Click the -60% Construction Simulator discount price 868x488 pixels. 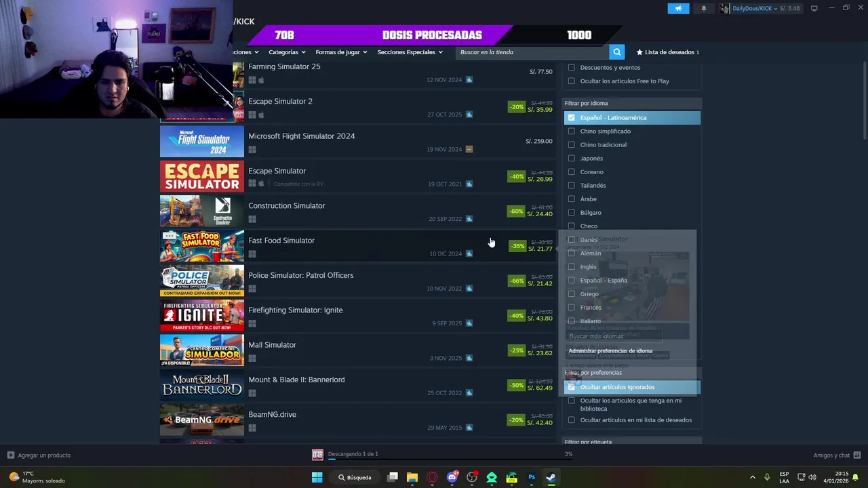pyautogui.click(x=530, y=211)
